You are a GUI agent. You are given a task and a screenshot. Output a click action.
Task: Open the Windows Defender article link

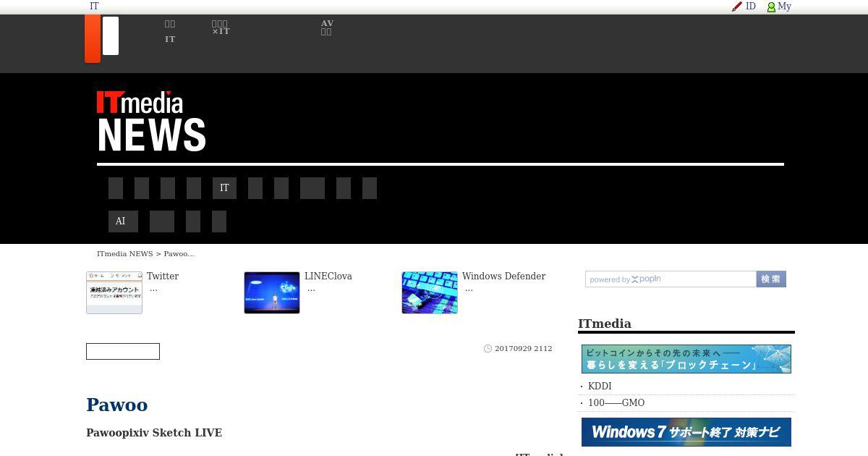point(504,276)
